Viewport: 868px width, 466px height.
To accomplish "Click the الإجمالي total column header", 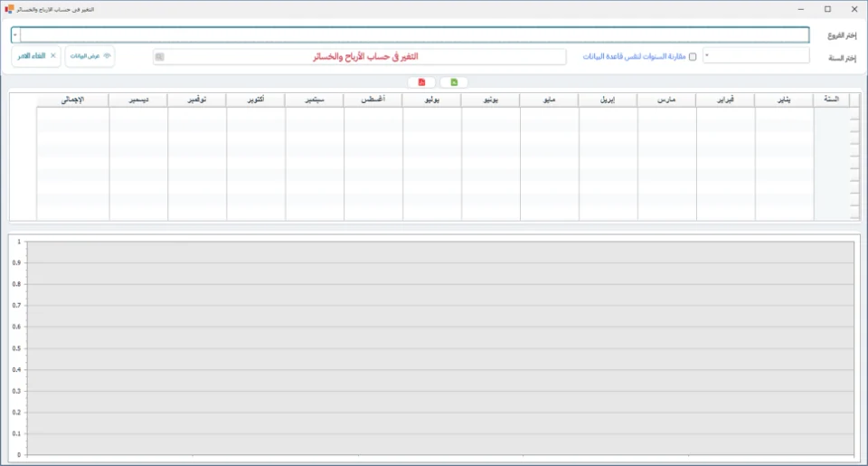I will click(73, 100).
